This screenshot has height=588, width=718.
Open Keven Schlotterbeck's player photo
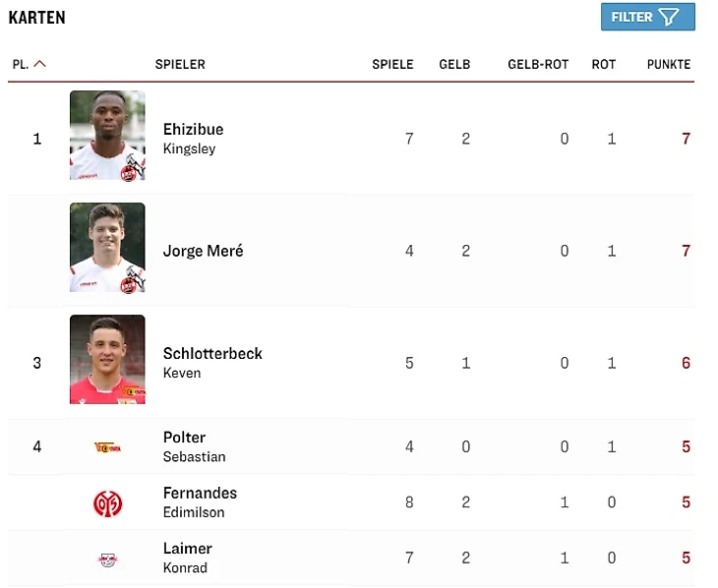[x=107, y=360]
